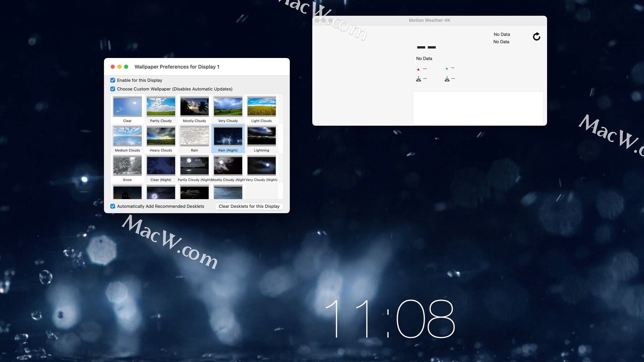Choose the Partly Cloudy wallpaper
Image resolution: width=644 pixels, height=362 pixels.
pyautogui.click(x=161, y=107)
